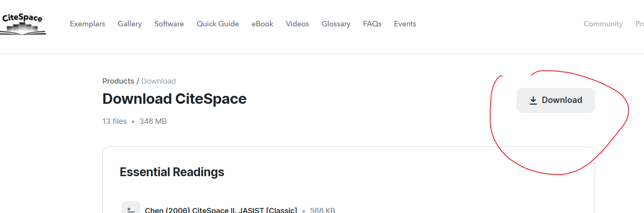Viewport: 644px width, 213px height.
Task: Open the Exemplars menu item
Action: pyautogui.click(x=88, y=24)
